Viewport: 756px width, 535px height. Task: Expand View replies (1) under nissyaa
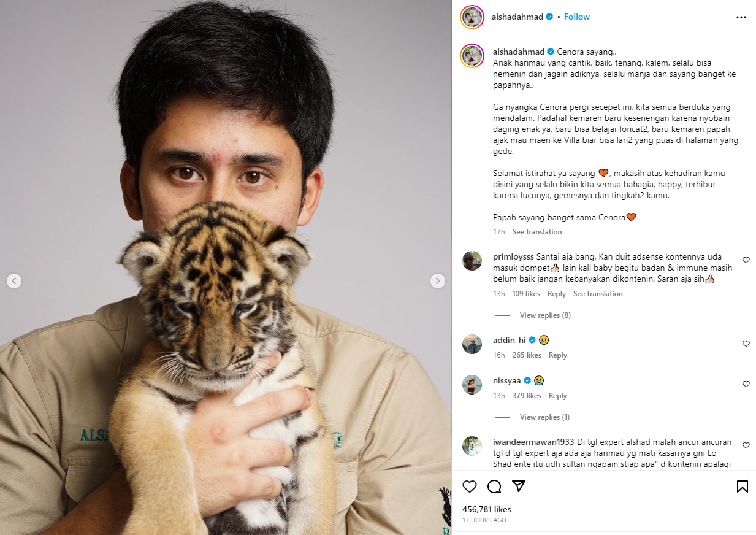click(x=544, y=417)
